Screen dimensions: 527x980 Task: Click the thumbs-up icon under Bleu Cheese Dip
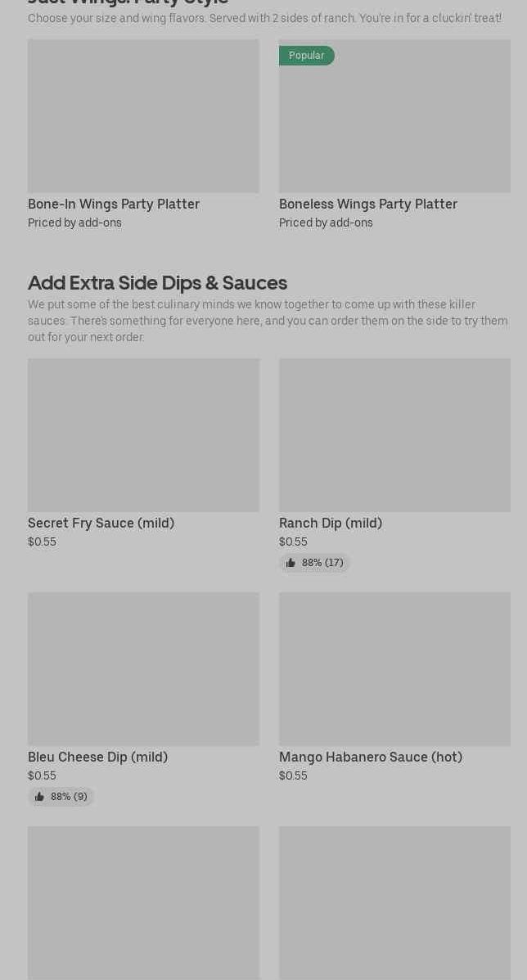point(39,797)
